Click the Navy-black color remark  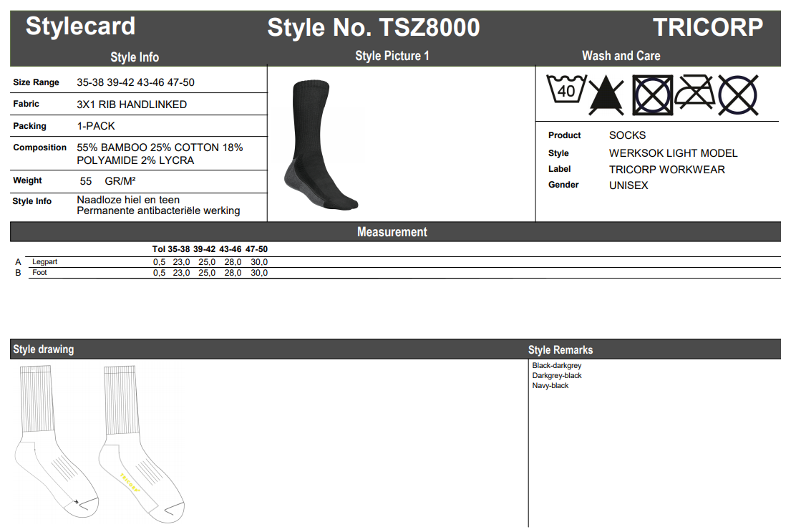[550, 386]
